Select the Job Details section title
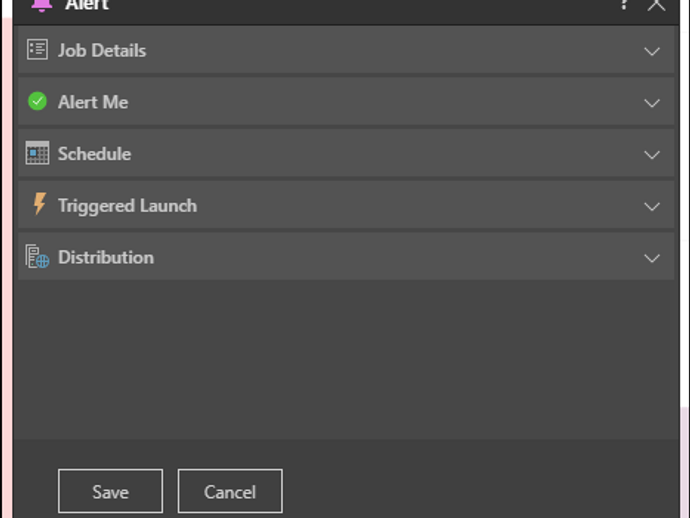The width and height of the screenshot is (690, 518). tap(102, 50)
